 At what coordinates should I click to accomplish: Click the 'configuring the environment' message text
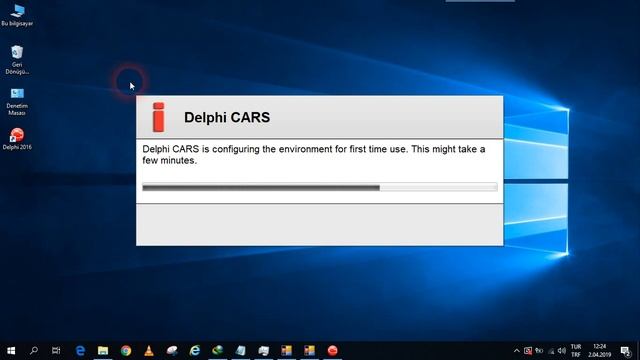coord(313,155)
